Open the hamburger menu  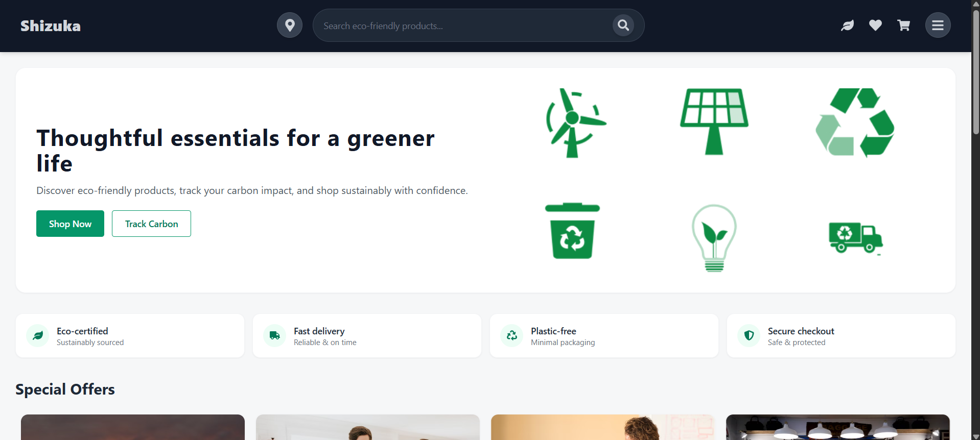938,25
